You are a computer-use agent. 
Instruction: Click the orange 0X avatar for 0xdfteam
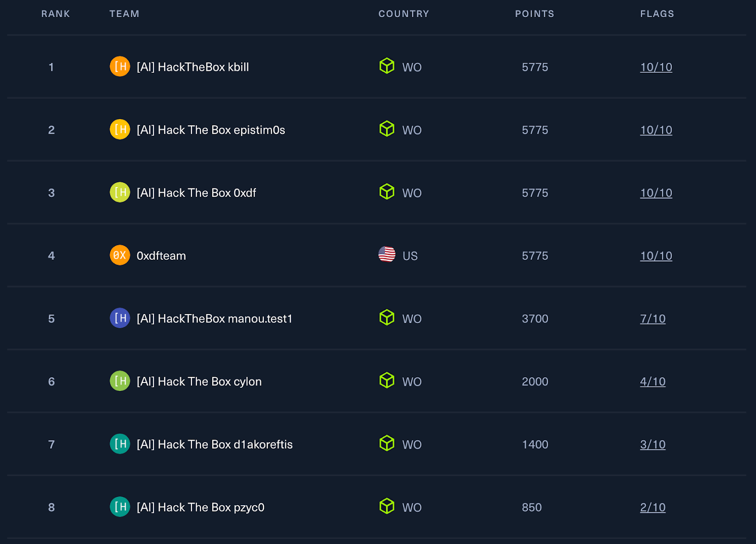120,255
